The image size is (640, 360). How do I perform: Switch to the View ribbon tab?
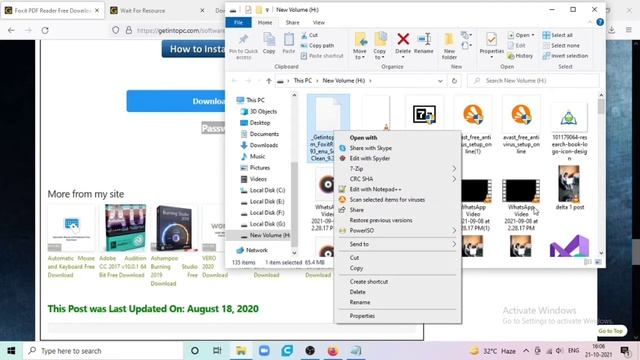coord(318,22)
